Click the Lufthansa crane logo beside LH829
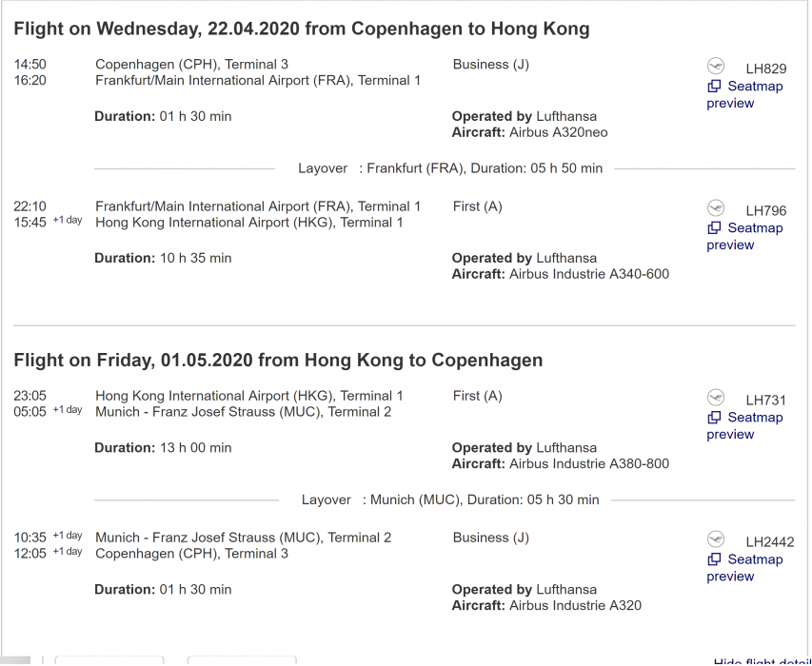Viewport: 812px width, 666px height. pyautogui.click(x=716, y=67)
